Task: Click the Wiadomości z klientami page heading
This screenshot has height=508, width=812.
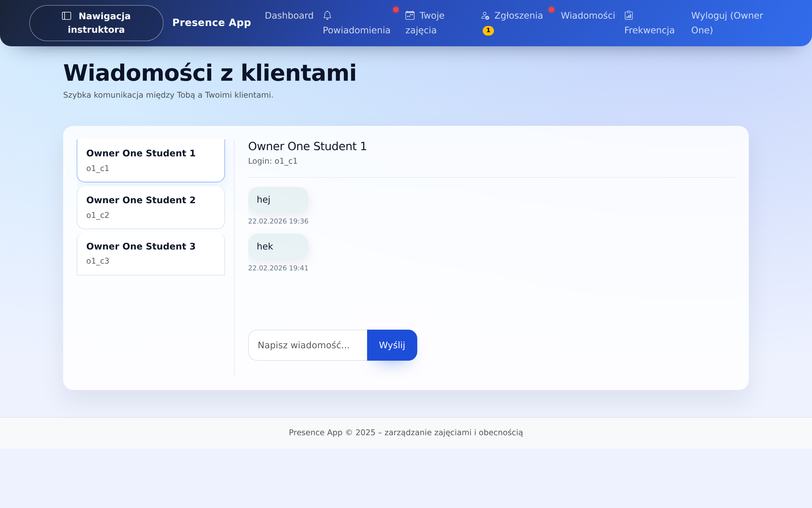Action: [x=210, y=73]
